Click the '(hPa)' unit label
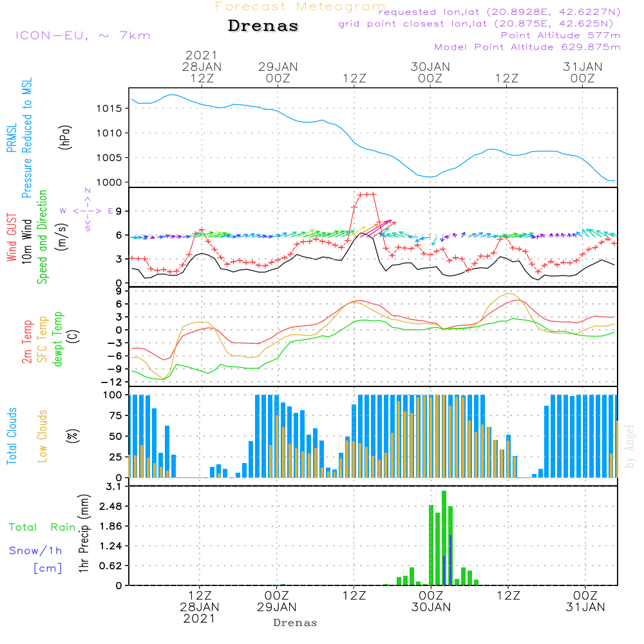 click(65, 138)
